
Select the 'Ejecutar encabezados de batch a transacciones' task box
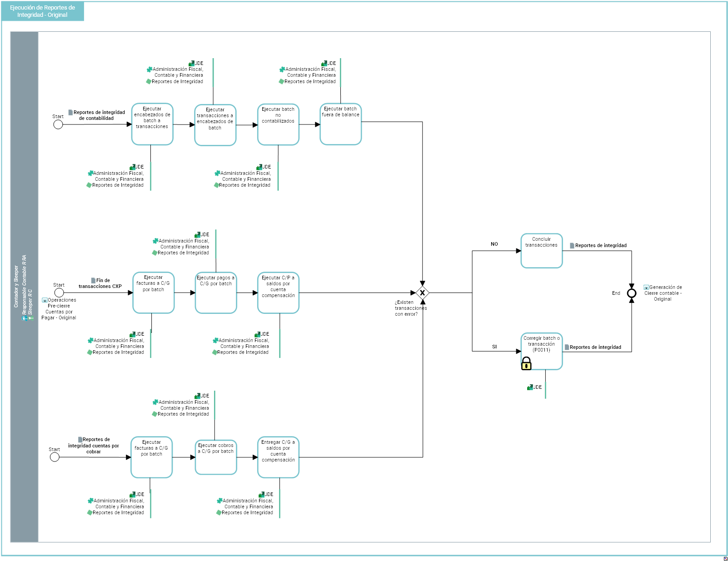coord(152,124)
